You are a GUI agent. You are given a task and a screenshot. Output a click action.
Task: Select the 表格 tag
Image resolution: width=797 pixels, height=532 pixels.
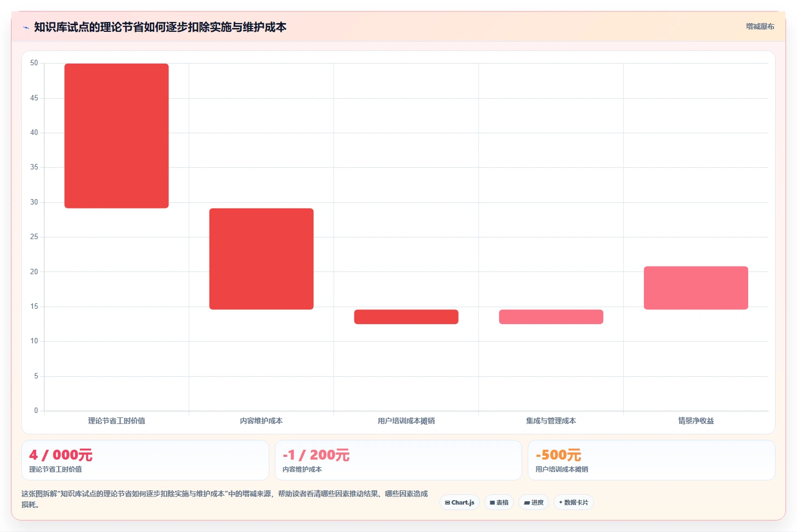click(499, 502)
